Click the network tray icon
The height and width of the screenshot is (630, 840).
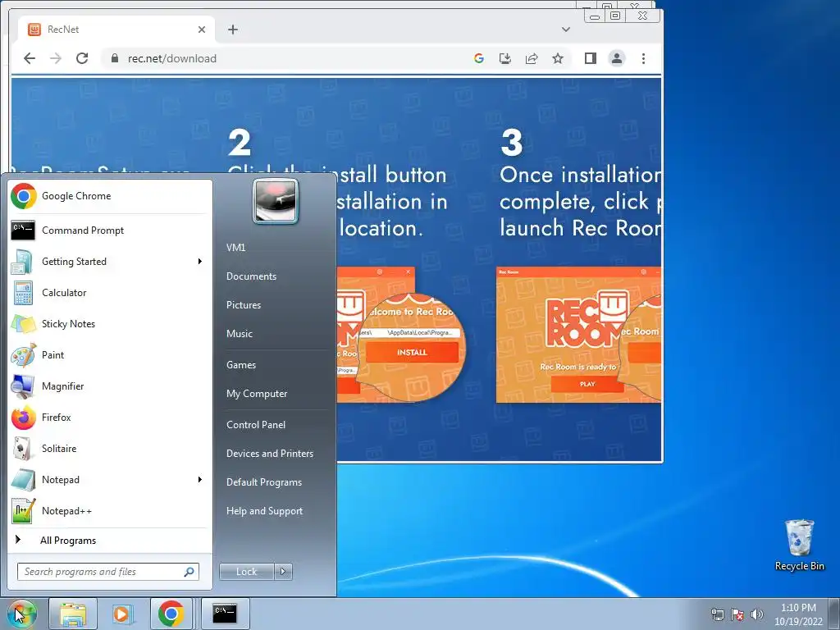[717, 614]
